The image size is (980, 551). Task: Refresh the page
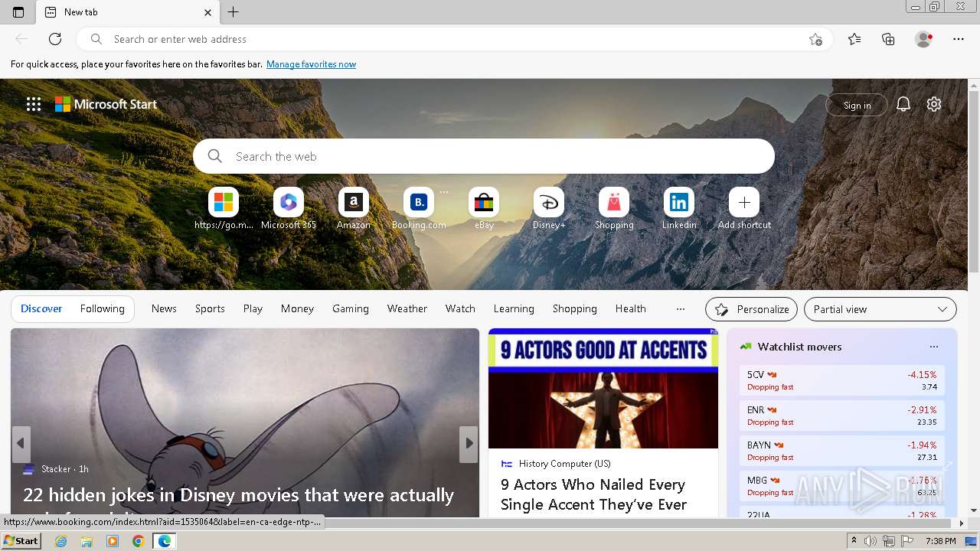pos(55,39)
